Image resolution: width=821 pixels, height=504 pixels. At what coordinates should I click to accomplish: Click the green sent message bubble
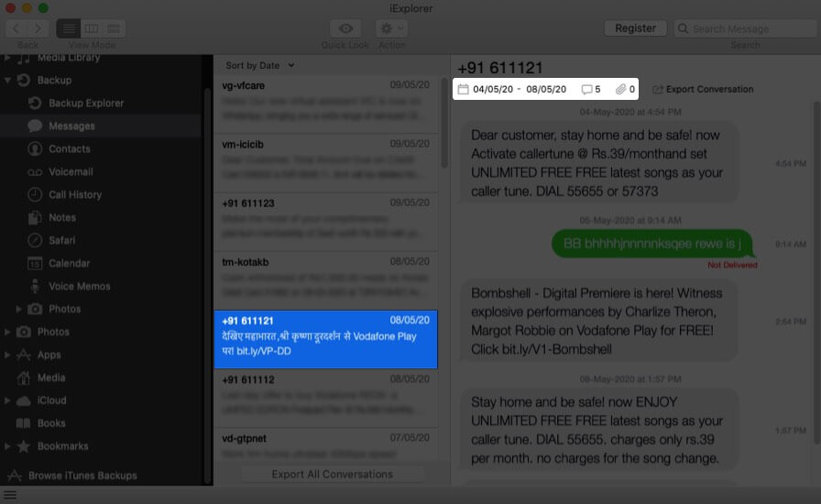[651, 244]
